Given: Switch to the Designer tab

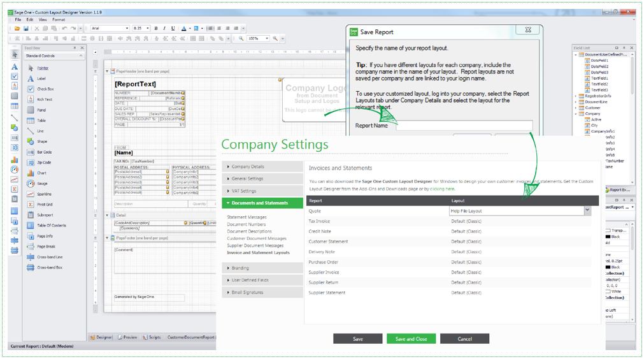Looking at the screenshot, I should [x=101, y=337].
